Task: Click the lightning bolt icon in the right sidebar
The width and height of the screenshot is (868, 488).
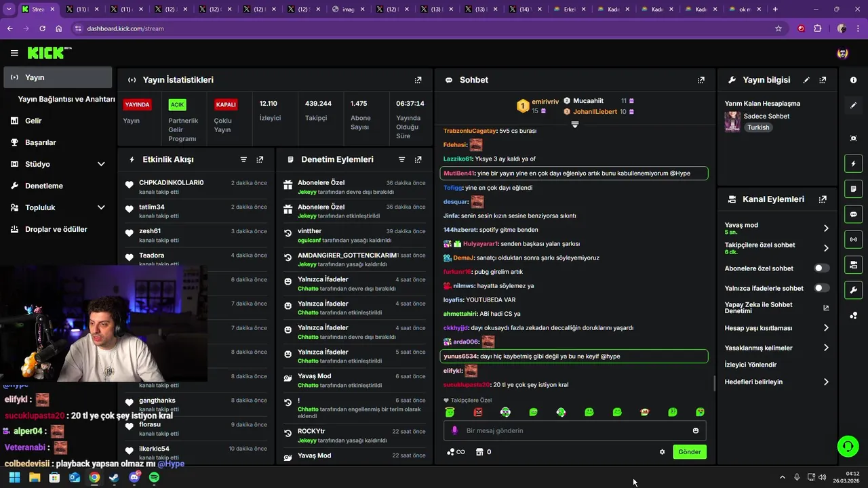Action: 853,163
